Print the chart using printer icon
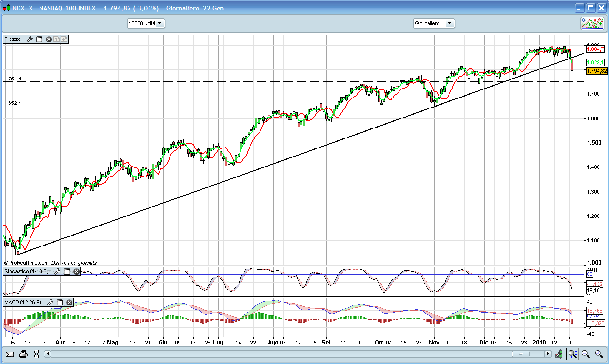 pyautogui.click(x=23, y=354)
